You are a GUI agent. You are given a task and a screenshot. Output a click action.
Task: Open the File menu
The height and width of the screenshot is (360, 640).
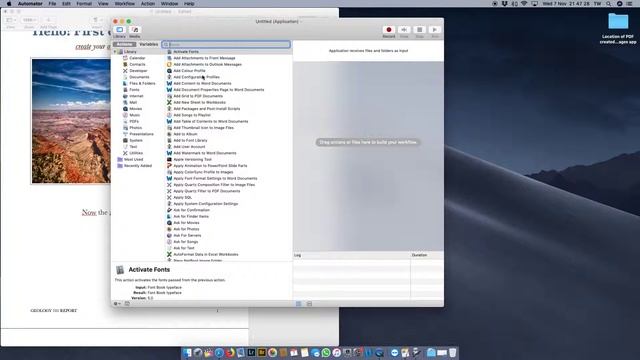tap(52, 4)
